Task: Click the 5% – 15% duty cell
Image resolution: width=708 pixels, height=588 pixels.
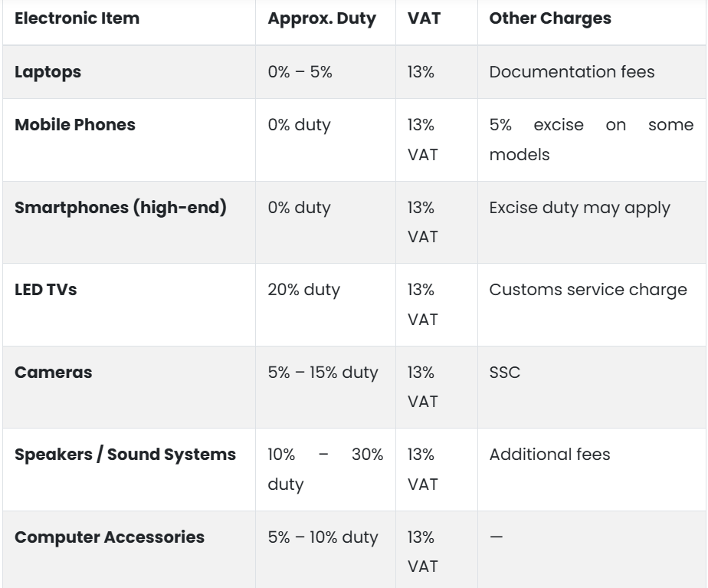Action: click(x=323, y=373)
